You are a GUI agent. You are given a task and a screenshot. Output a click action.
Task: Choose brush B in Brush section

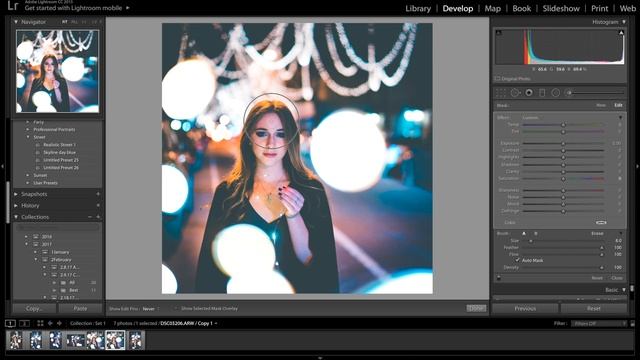(x=536, y=233)
